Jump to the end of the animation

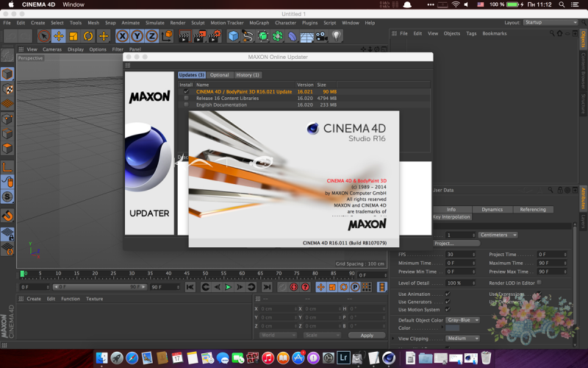[265, 287]
